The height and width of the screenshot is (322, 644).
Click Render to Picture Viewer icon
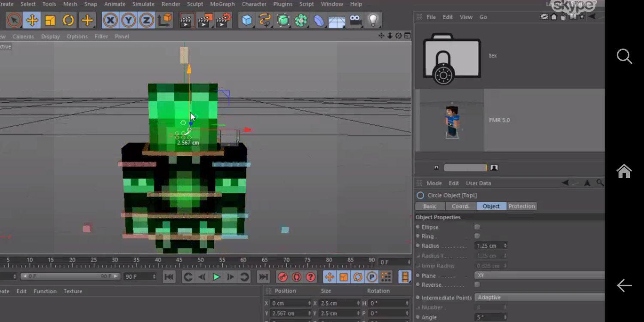pos(205,20)
